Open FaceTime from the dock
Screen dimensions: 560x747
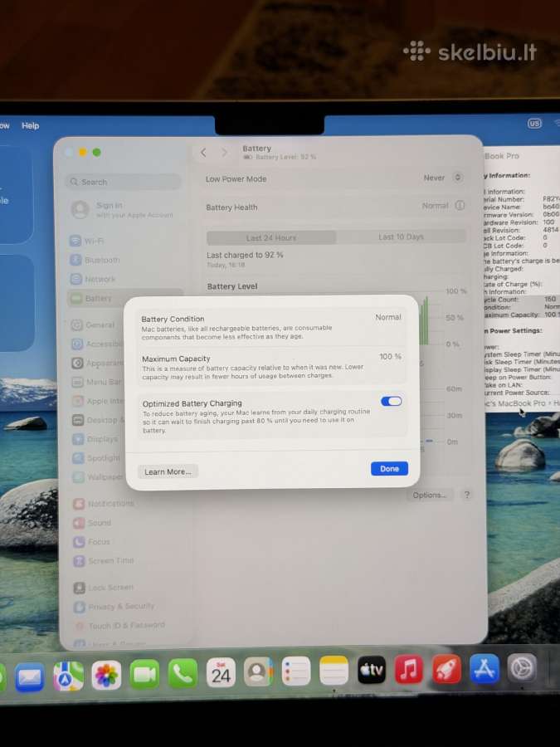144,674
